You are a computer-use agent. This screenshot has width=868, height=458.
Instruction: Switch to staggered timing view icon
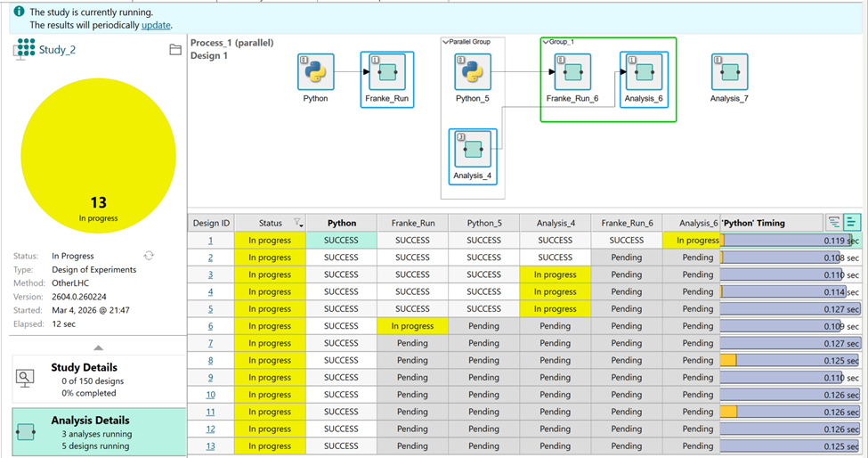[x=833, y=223]
